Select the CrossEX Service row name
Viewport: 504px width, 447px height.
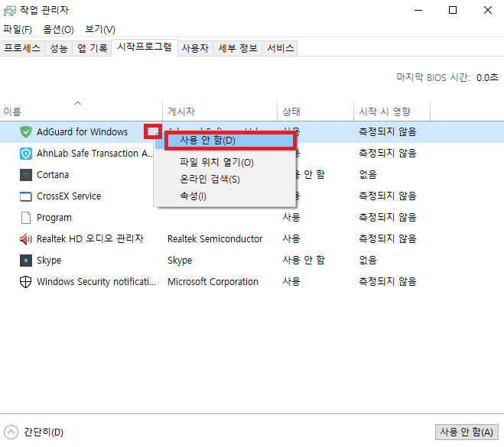(x=69, y=196)
